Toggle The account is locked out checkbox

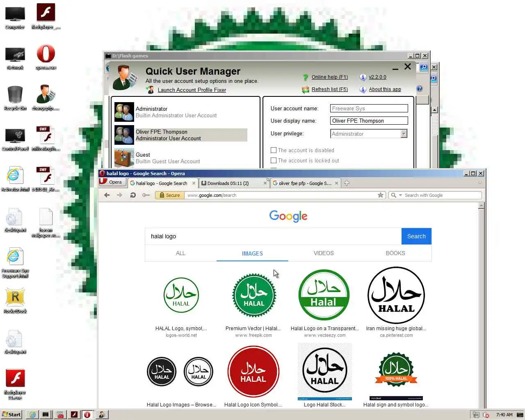click(x=274, y=160)
